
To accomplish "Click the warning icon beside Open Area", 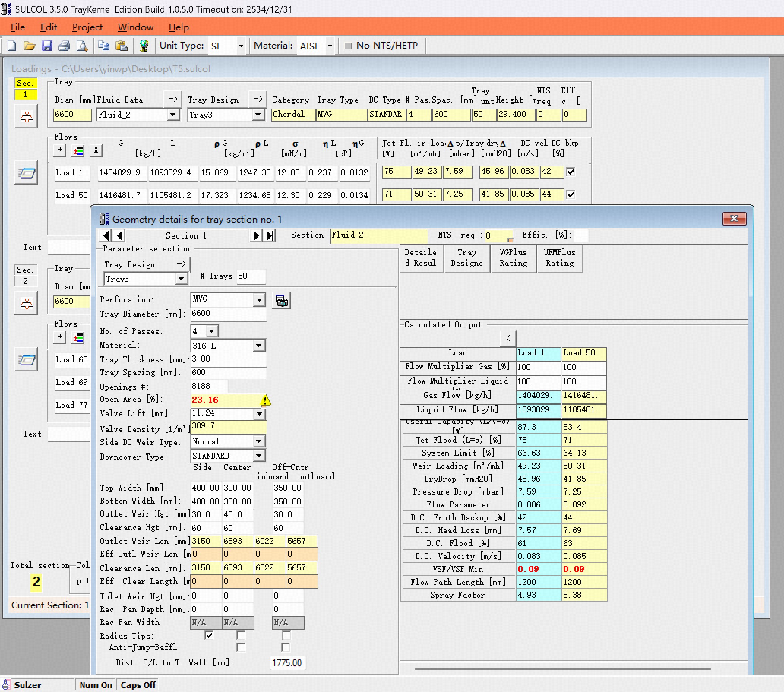I will 266,400.
